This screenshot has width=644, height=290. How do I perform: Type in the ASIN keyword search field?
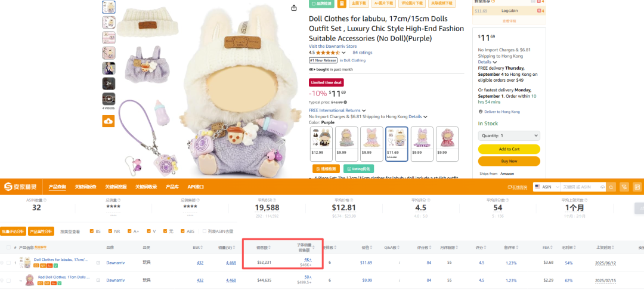pos(580,187)
